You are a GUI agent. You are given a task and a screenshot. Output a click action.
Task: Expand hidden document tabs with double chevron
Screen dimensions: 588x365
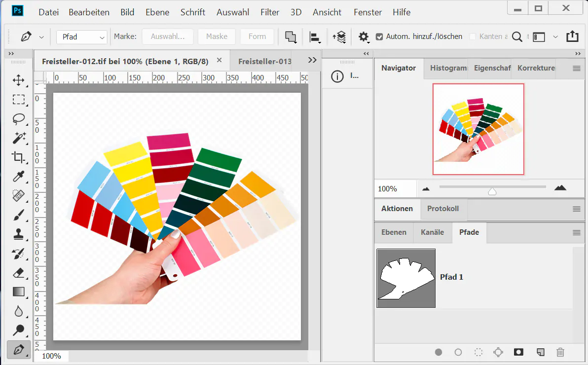[312, 60]
